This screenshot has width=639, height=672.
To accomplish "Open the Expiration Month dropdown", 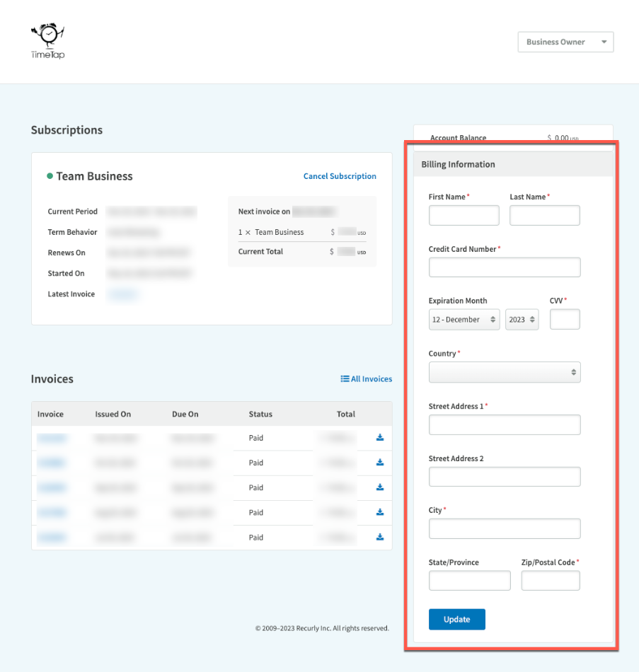I will (464, 319).
